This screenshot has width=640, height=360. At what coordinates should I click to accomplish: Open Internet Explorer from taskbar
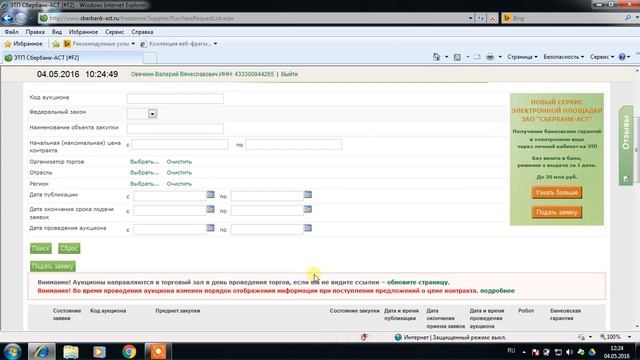(42, 351)
